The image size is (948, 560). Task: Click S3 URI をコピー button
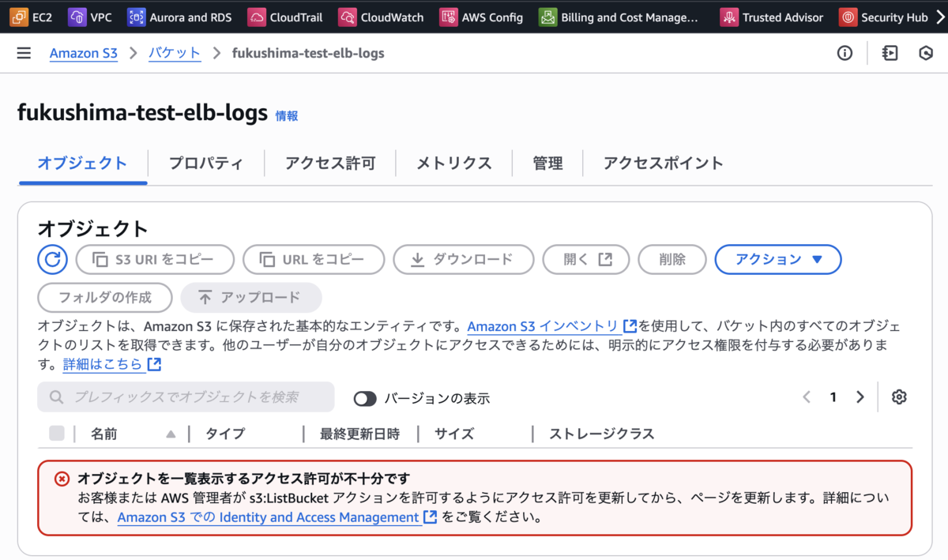[x=155, y=259]
